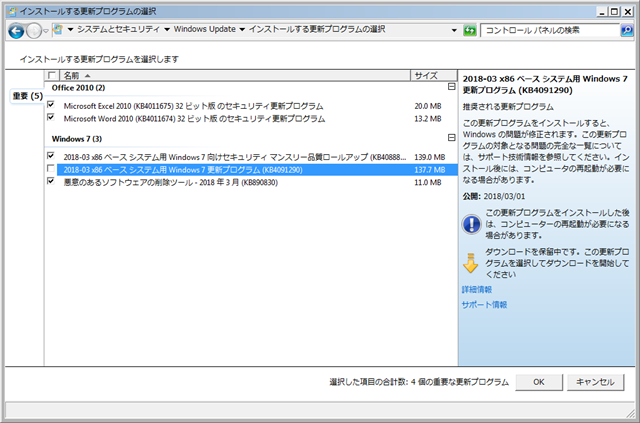
Task: Click the search magnifier icon
Action: pyautogui.click(x=627, y=30)
